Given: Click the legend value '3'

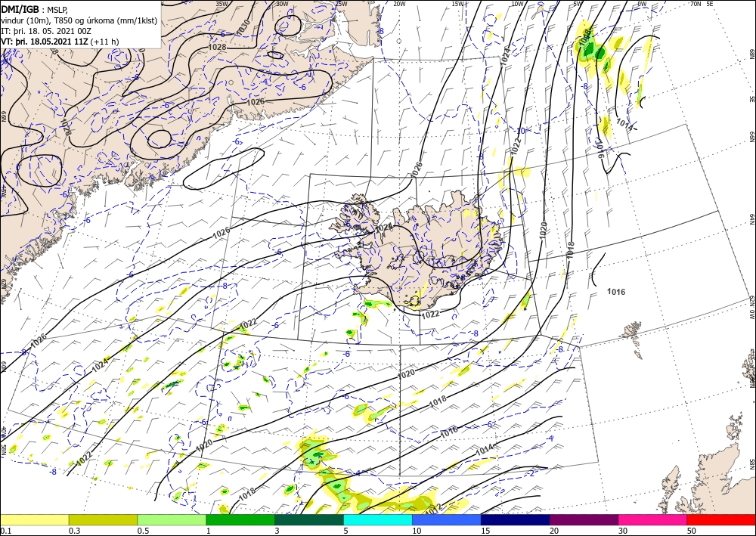Looking at the screenshot, I should 277,531.
